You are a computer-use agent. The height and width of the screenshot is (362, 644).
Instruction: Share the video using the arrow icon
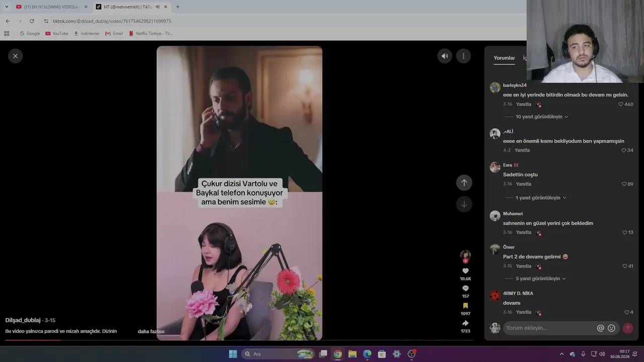point(465,323)
